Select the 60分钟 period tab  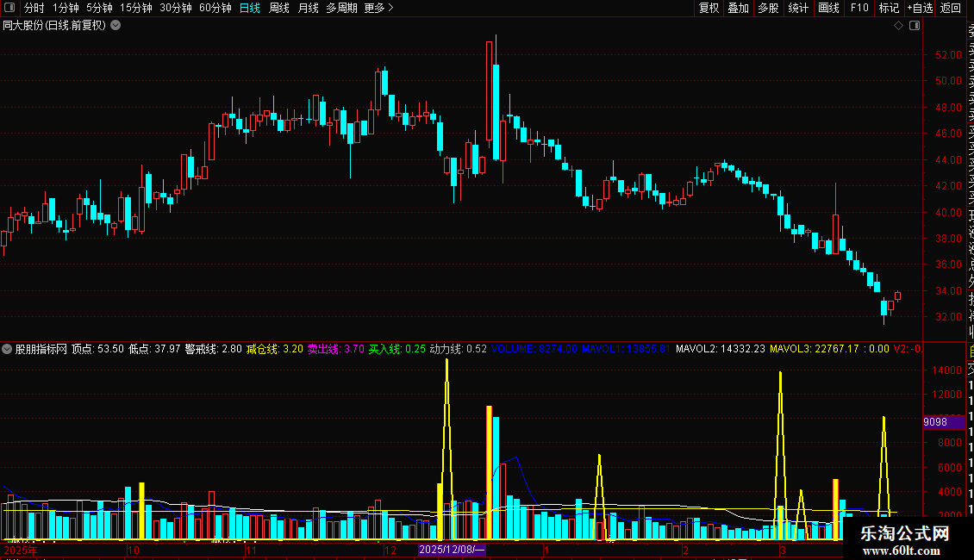point(215,8)
